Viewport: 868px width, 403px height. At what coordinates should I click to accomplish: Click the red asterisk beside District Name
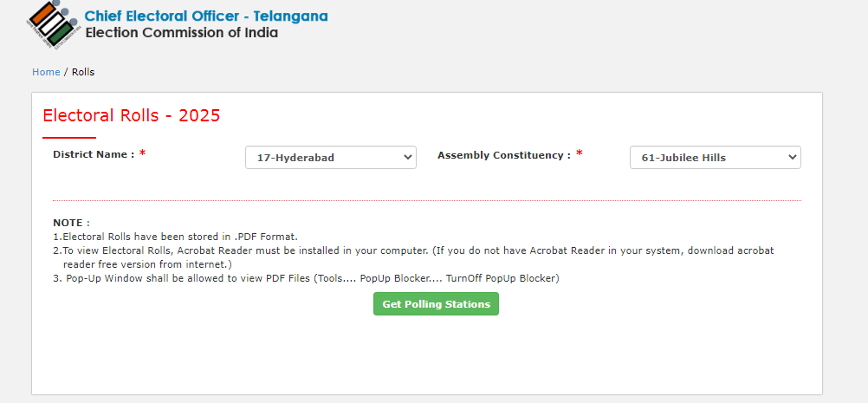(142, 154)
